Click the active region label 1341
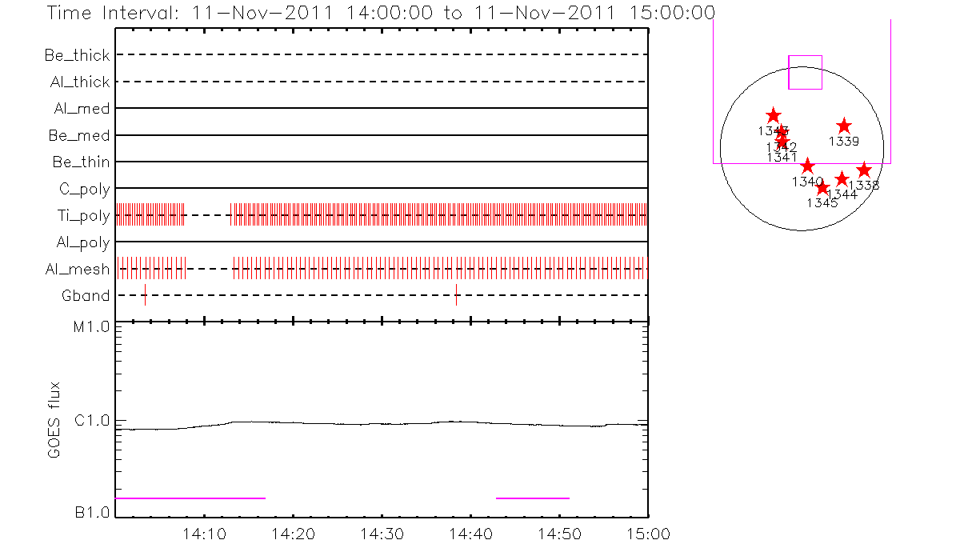The height and width of the screenshot is (560, 960). coord(782,158)
